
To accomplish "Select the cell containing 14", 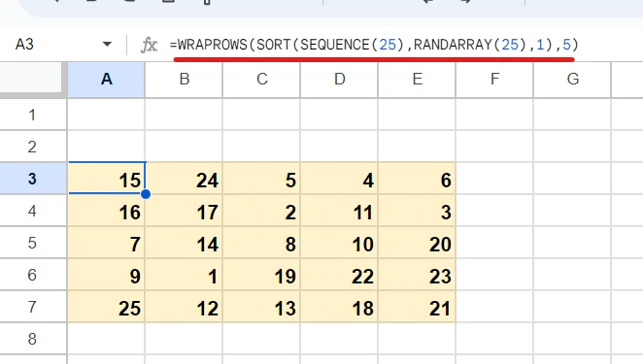I will (x=185, y=243).
